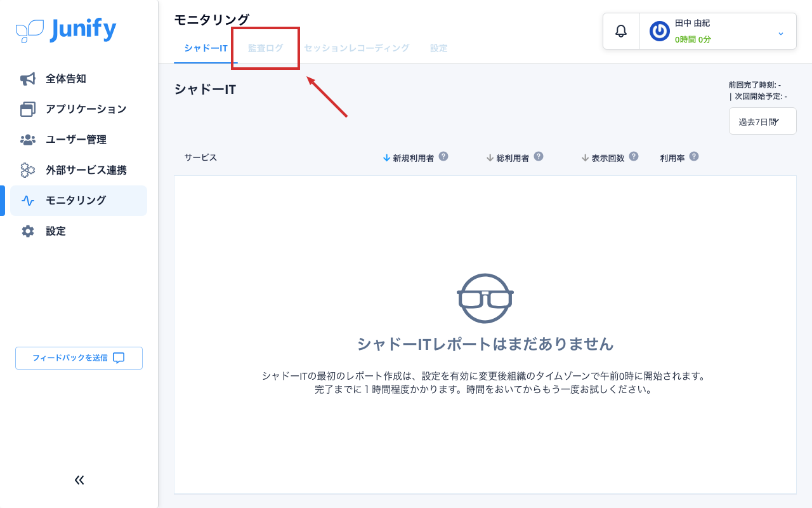Click the フィードバックを送信 button
The height and width of the screenshot is (508, 812).
pyautogui.click(x=79, y=358)
